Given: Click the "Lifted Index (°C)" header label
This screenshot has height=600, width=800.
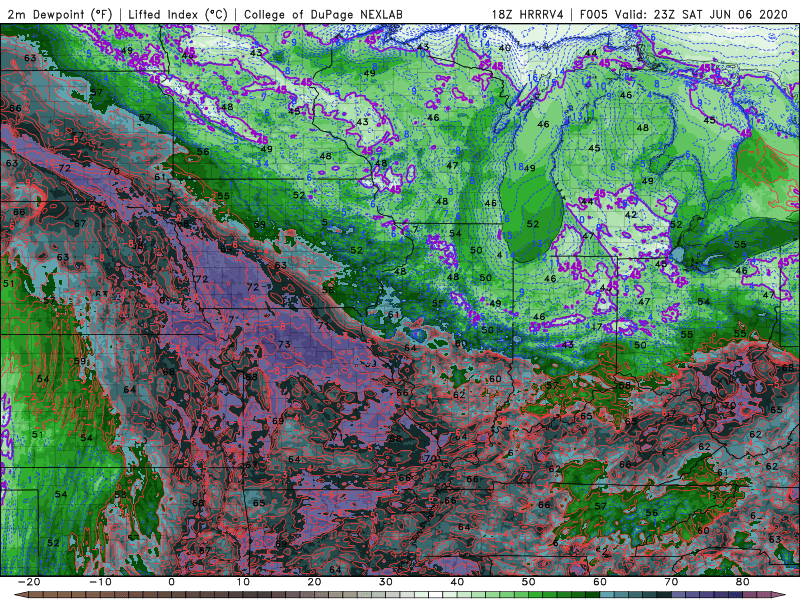Looking at the screenshot, I should point(178,14).
